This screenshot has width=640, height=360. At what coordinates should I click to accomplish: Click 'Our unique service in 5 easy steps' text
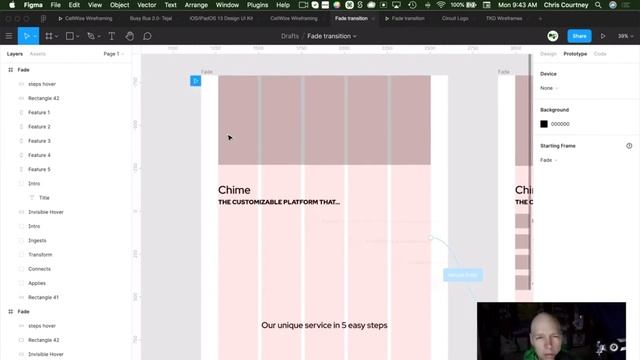click(324, 325)
